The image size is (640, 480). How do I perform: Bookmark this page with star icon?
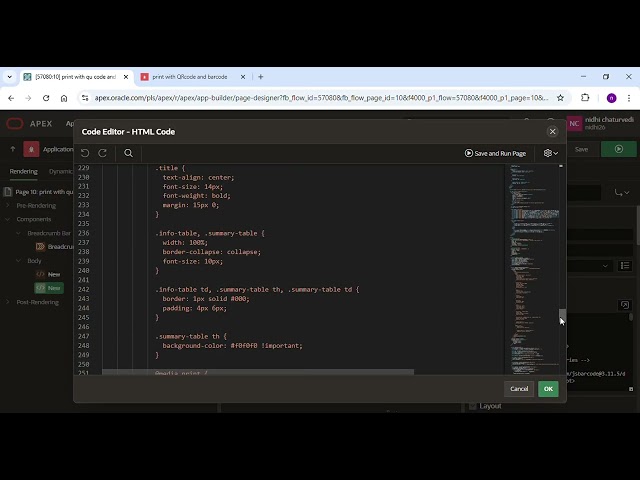click(560, 98)
